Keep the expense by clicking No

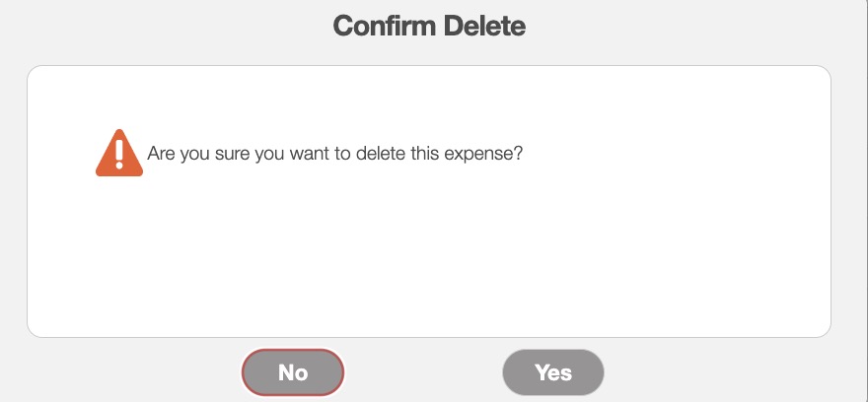point(293,372)
